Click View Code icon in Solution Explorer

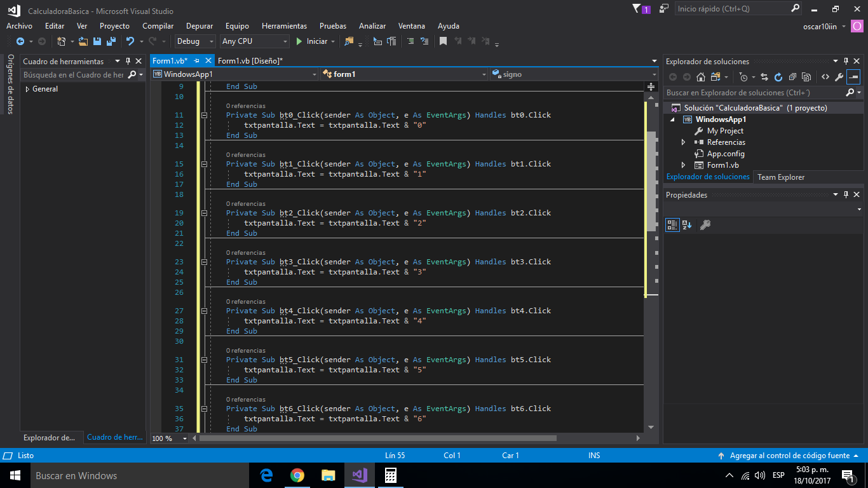click(825, 77)
